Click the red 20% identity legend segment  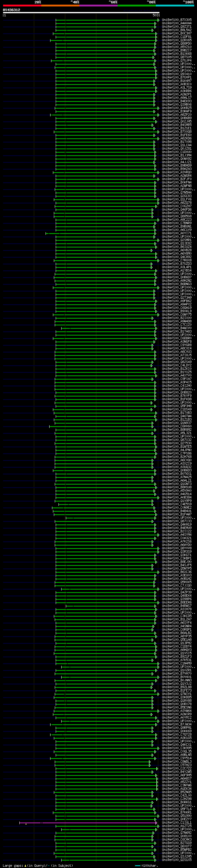point(22,6)
